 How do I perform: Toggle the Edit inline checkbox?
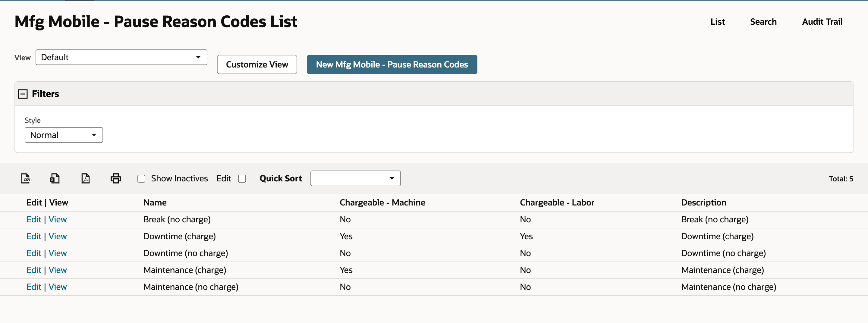pyautogui.click(x=242, y=178)
